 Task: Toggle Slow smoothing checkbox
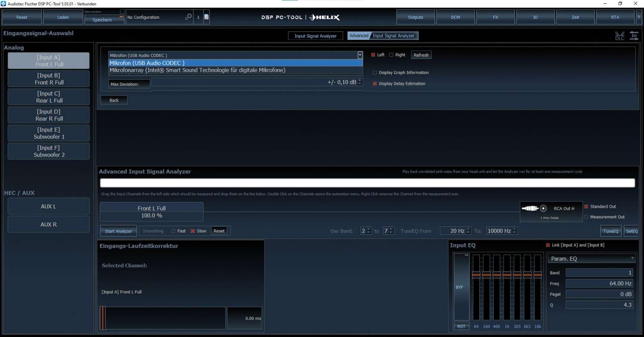click(x=193, y=231)
